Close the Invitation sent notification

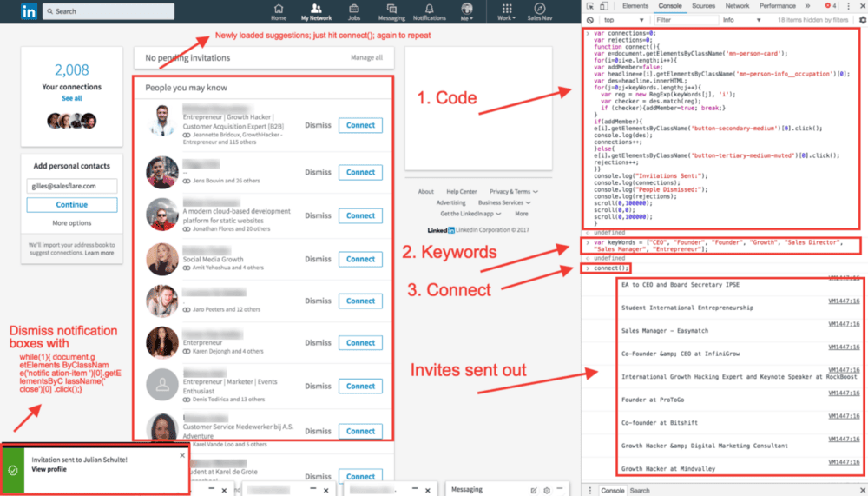182,455
